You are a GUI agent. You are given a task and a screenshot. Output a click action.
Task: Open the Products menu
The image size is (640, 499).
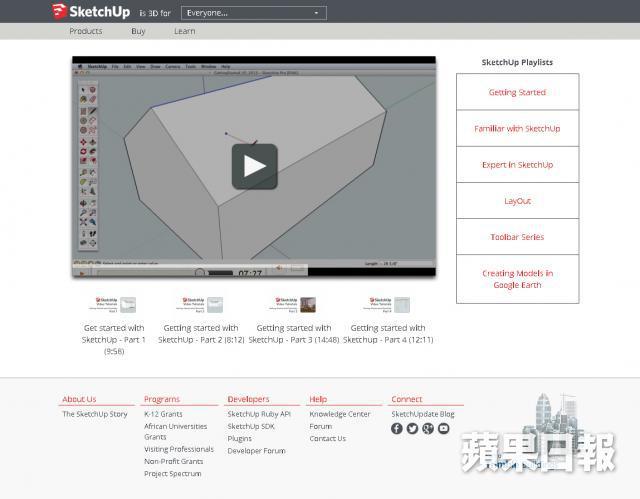click(x=86, y=31)
